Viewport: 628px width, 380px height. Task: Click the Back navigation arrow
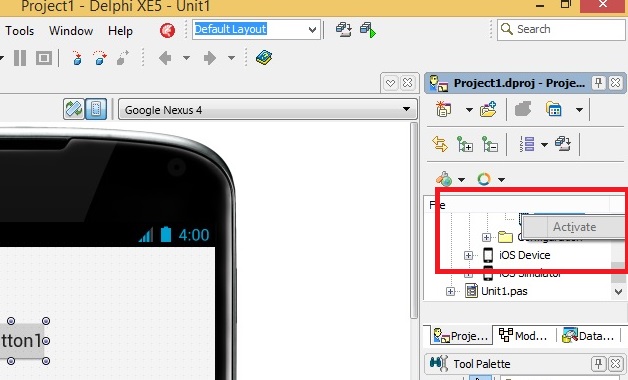coord(165,58)
